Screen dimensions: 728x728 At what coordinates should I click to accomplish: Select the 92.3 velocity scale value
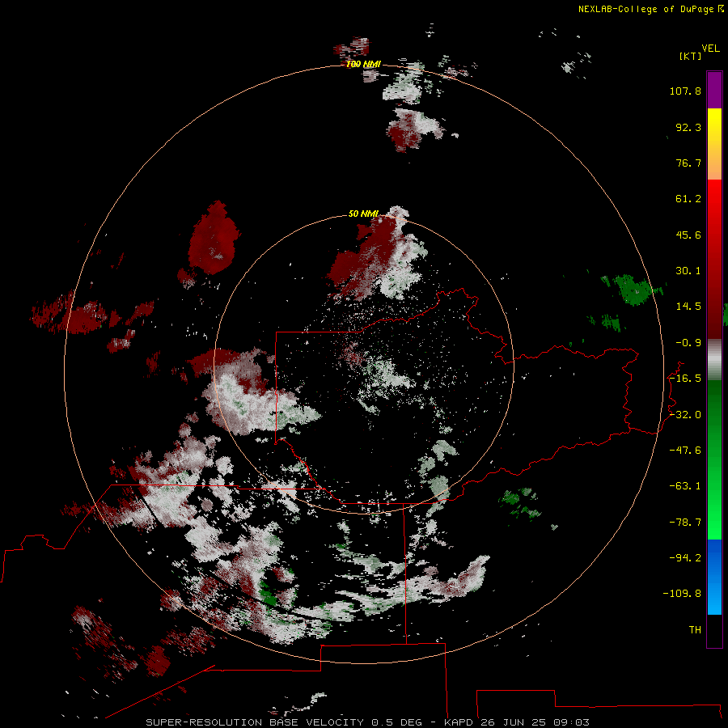(x=688, y=127)
